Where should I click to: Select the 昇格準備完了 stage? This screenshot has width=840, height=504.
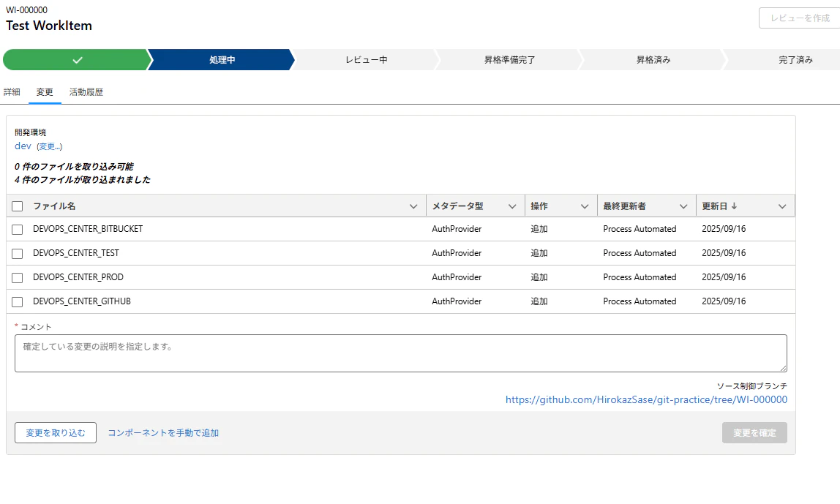tap(509, 60)
